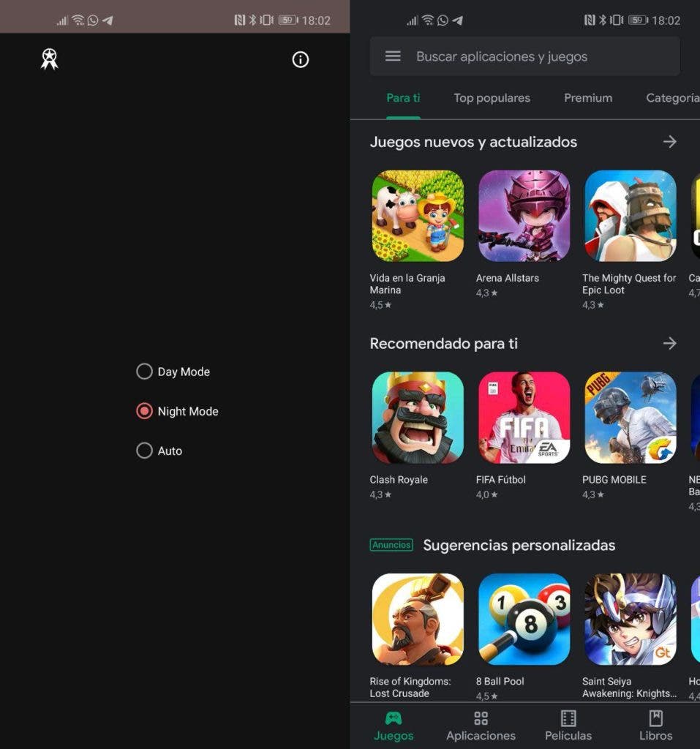The height and width of the screenshot is (749, 700).
Task: Expand Juegos nuevos y actualizados with arrow
Action: tap(669, 142)
